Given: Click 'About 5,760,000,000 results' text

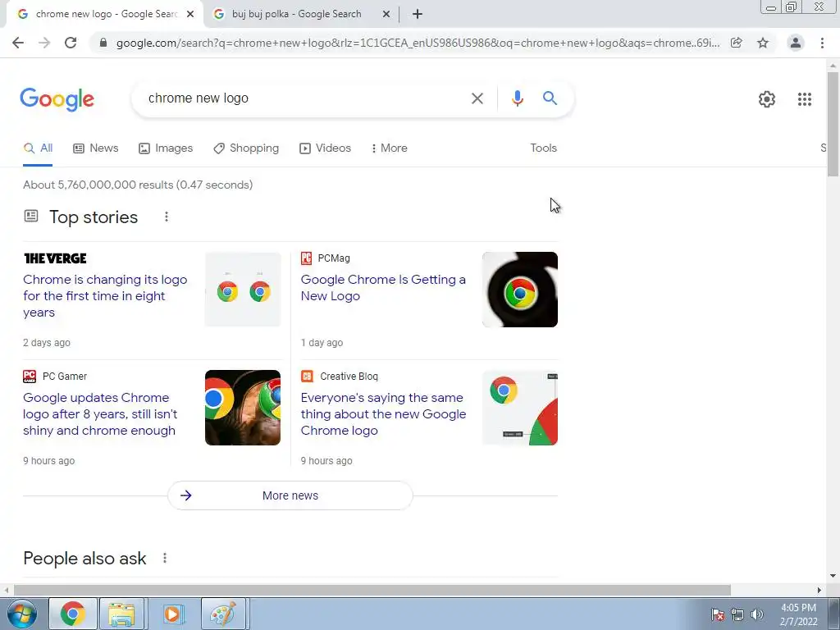Looking at the screenshot, I should pos(138,185).
